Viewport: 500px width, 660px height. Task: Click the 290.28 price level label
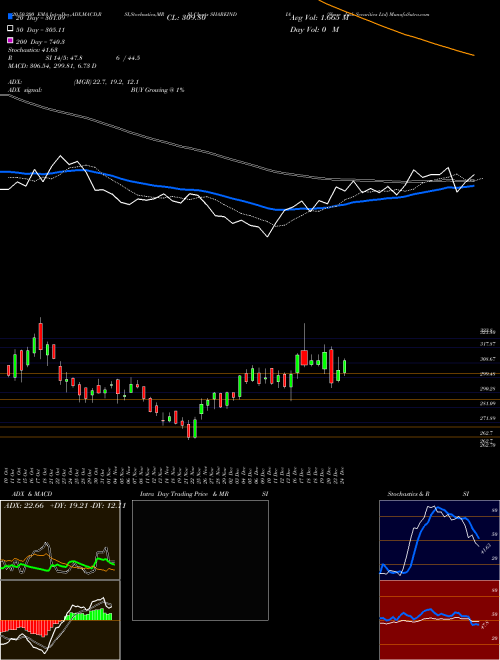click(488, 389)
